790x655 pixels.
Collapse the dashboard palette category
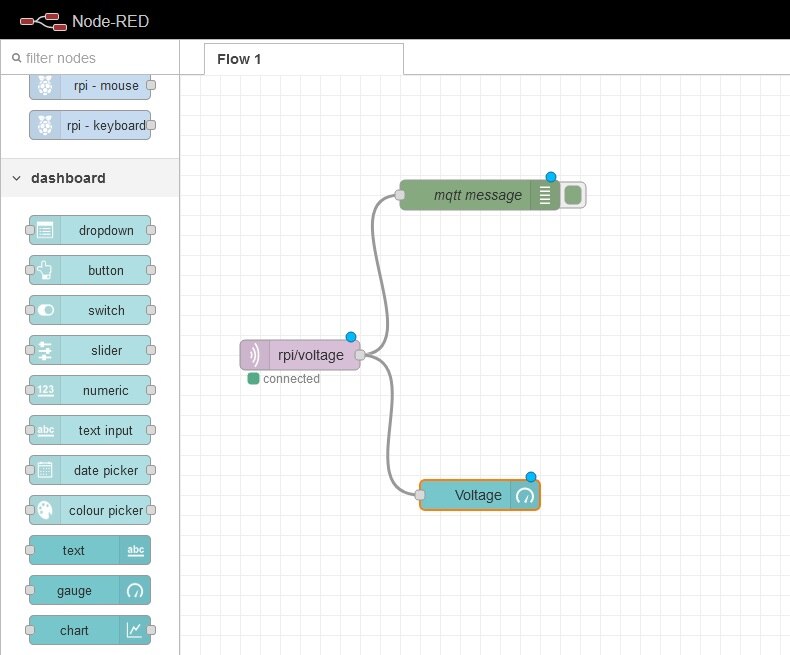click(x=90, y=178)
